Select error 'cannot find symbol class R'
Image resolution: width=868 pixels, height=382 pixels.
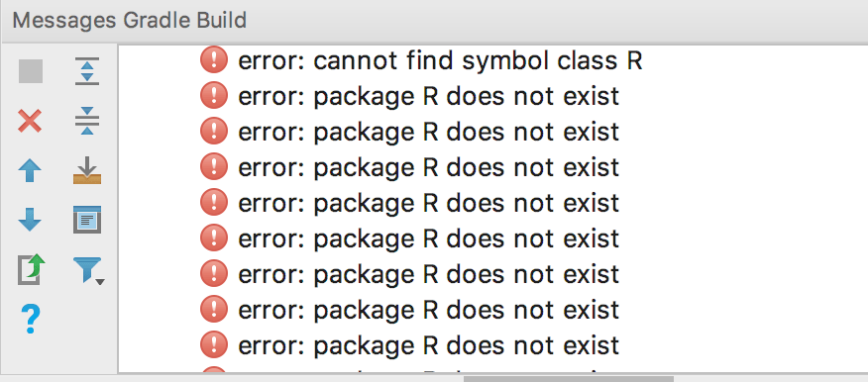pos(440,60)
